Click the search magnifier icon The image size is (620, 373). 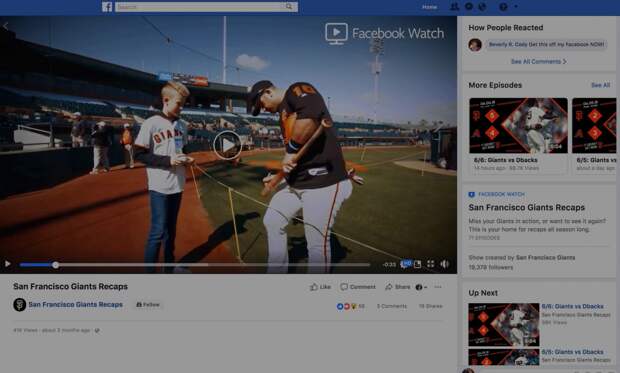tap(289, 6)
